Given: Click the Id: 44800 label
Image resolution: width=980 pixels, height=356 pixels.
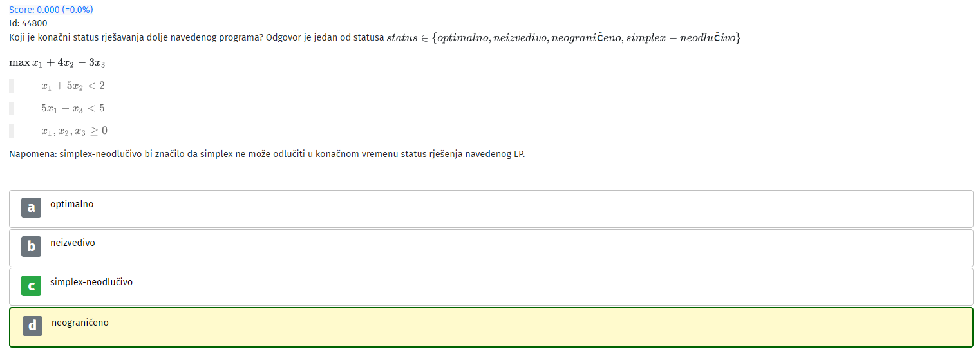Looking at the screenshot, I should pyautogui.click(x=28, y=23).
